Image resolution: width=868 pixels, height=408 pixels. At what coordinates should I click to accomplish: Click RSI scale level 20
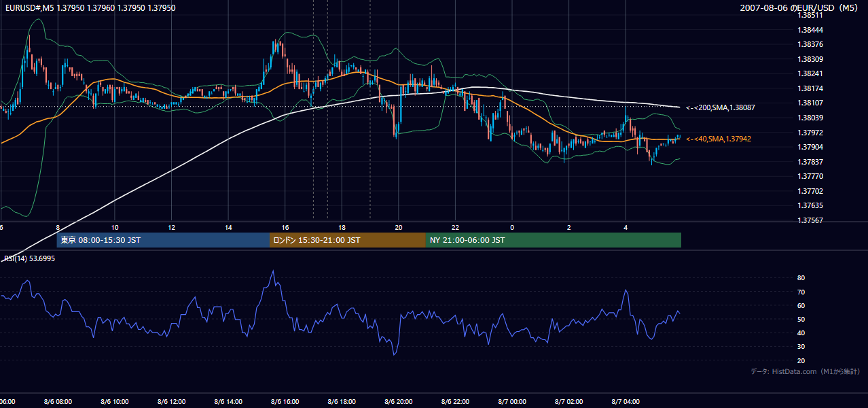click(801, 360)
